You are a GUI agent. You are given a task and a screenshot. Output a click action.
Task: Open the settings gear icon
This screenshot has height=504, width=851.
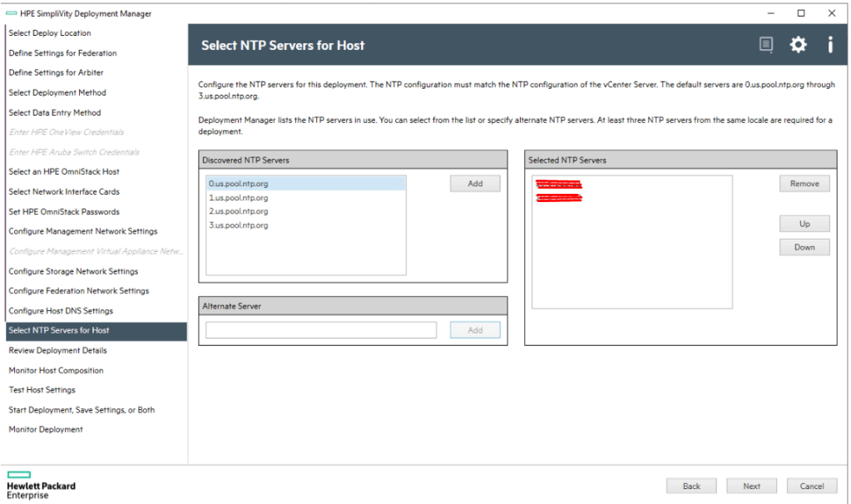pos(798,45)
